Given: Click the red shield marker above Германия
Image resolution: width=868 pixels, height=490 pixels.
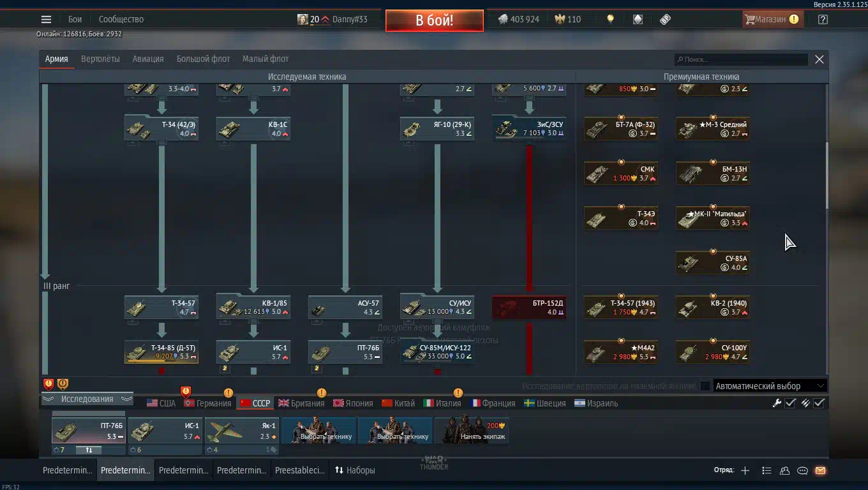Looking at the screenshot, I should [x=186, y=391].
